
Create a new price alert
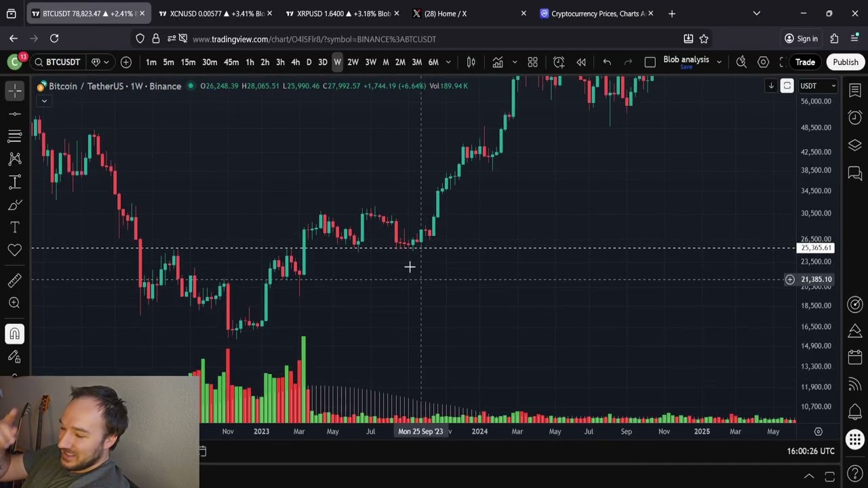[559, 62]
